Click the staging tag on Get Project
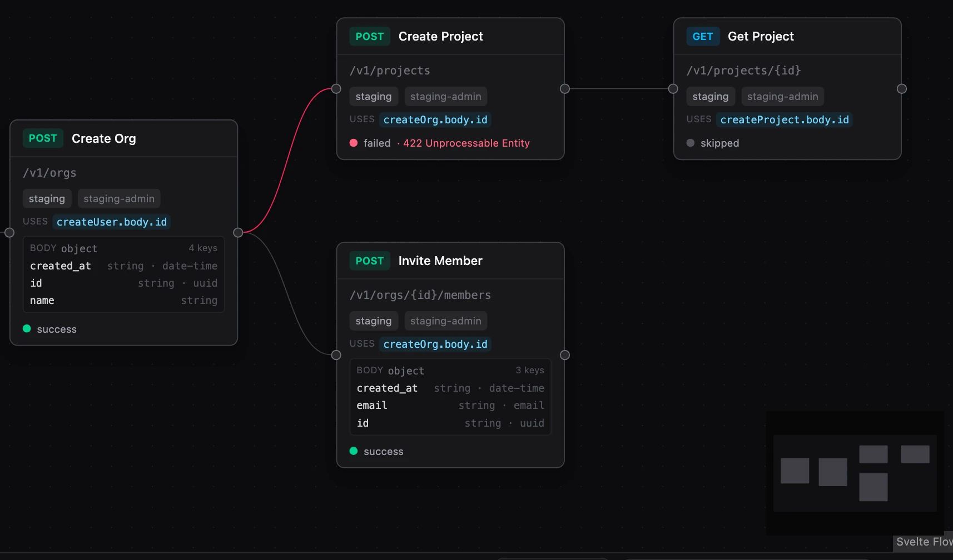The height and width of the screenshot is (560, 953). [x=711, y=97]
